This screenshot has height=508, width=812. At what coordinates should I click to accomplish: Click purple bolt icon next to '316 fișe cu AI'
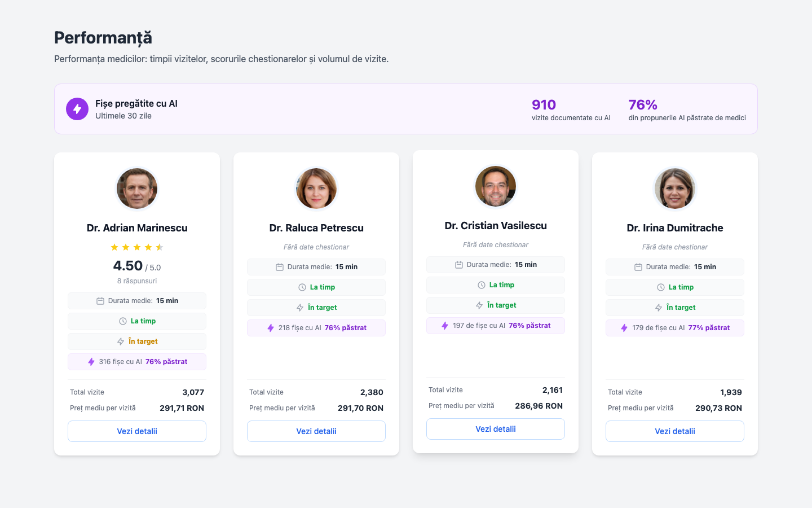pos(91,362)
